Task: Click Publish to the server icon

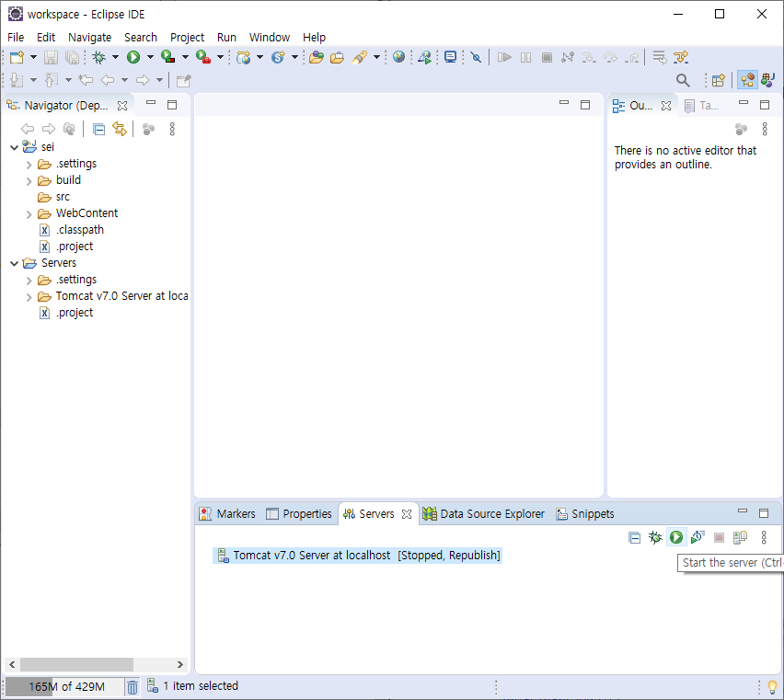Action: (x=740, y=537)
